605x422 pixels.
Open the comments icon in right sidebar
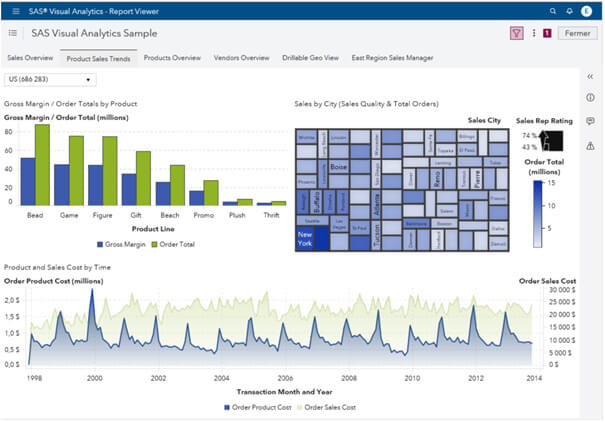(x=590, y=121)
